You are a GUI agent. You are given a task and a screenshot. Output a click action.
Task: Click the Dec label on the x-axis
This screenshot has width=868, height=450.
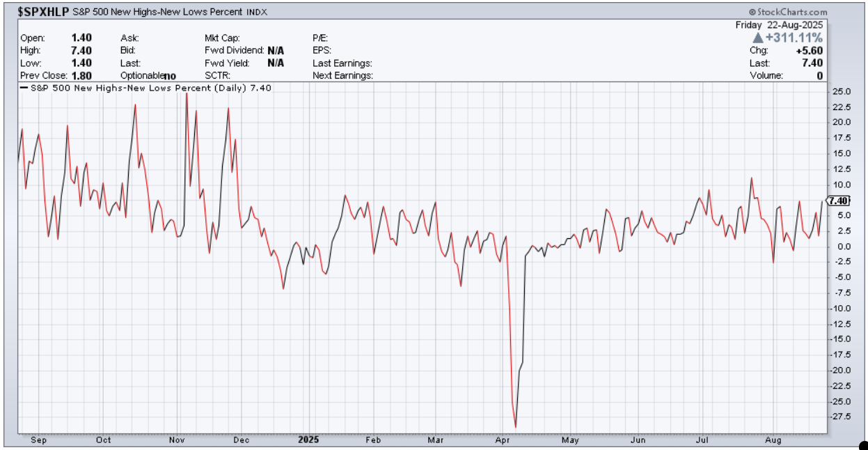[x=242, y=440]
